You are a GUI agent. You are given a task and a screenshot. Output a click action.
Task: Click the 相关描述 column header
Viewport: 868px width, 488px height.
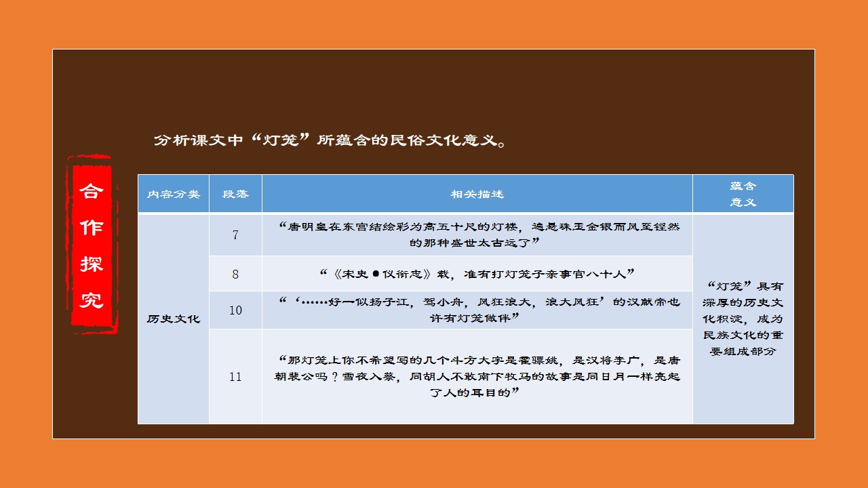pyautogui.click(x=477, y=194)
